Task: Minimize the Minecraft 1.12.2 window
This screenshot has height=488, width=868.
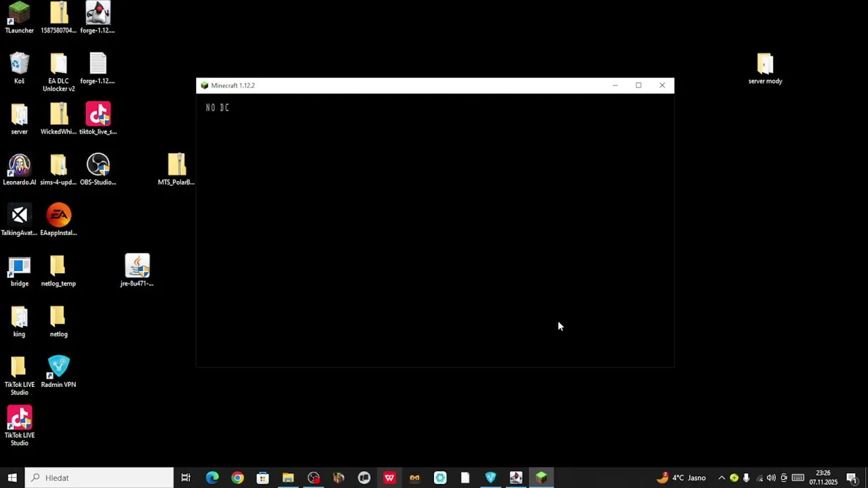Action: [x=615, y=85]
